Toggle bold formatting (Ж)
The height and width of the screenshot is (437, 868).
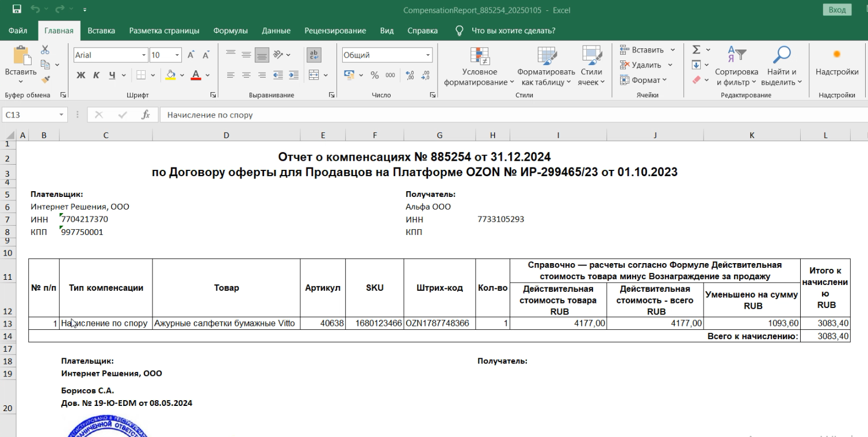coord(81,75)
